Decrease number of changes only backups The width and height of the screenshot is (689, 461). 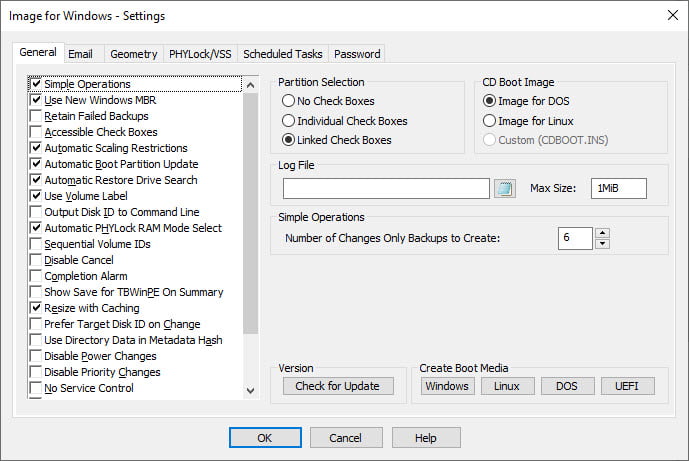coord(602,243)
